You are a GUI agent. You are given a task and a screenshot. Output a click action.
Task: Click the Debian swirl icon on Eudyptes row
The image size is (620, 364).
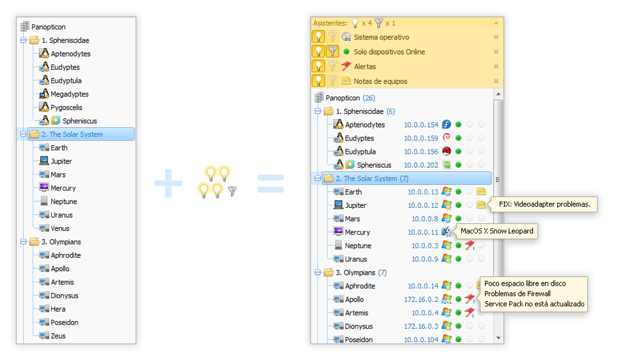446,138
